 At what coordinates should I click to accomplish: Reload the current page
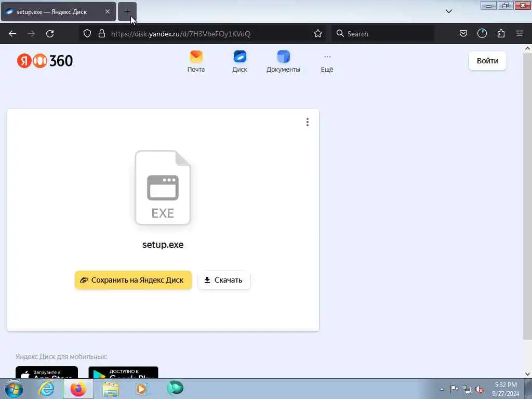click(x=50, y=34)
